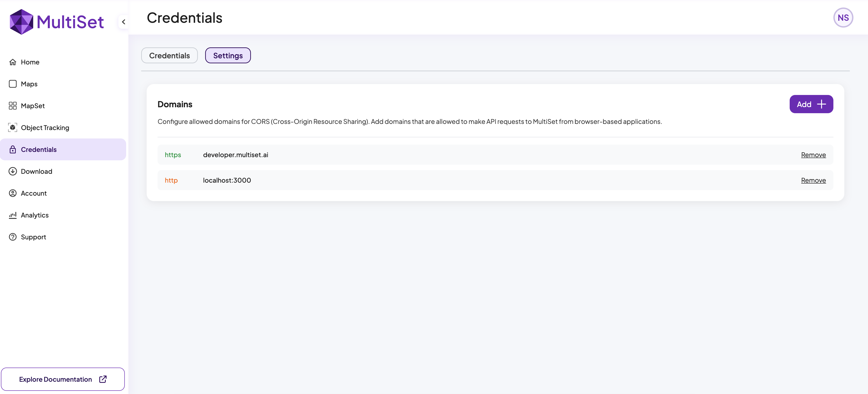Open Object Tracking cube icon
Screen dimensions: 868x394
coord(13,128)
